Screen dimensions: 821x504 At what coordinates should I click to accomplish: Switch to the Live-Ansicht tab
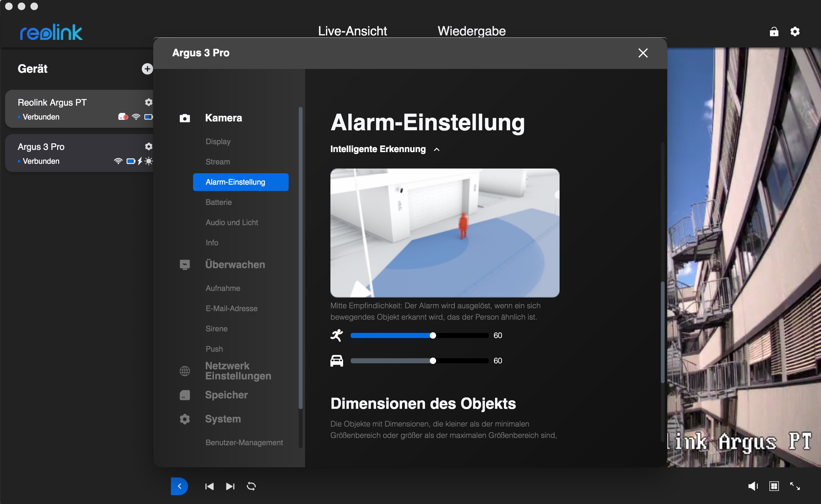click(x=352, y=31)
